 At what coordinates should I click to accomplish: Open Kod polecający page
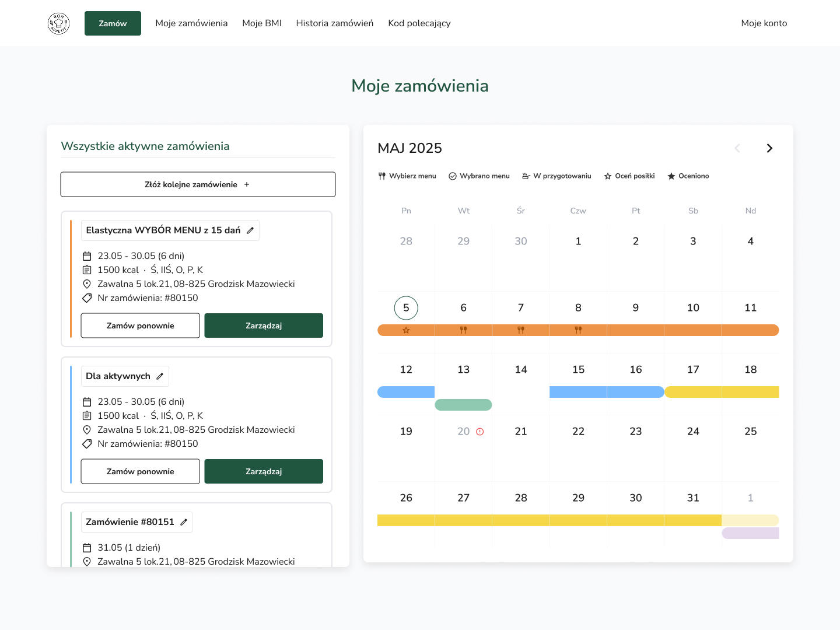[x=419, y=23]
